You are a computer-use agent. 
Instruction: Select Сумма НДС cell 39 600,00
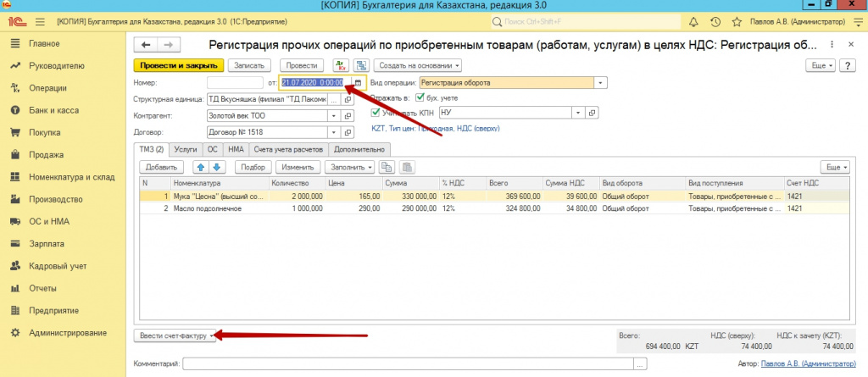pyautogui.click(x=570, y=196)
